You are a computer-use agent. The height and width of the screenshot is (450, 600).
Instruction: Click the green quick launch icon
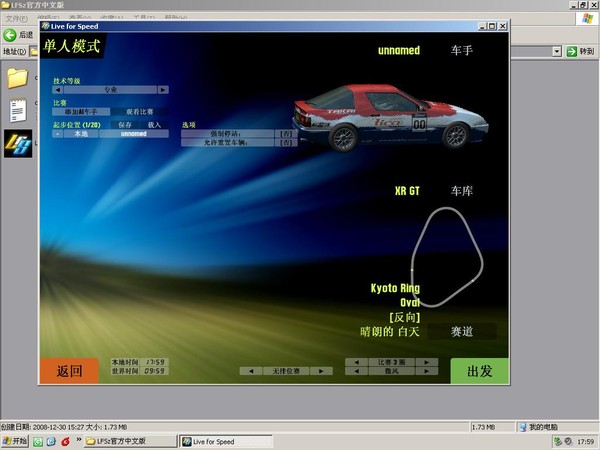click(38, 442)
